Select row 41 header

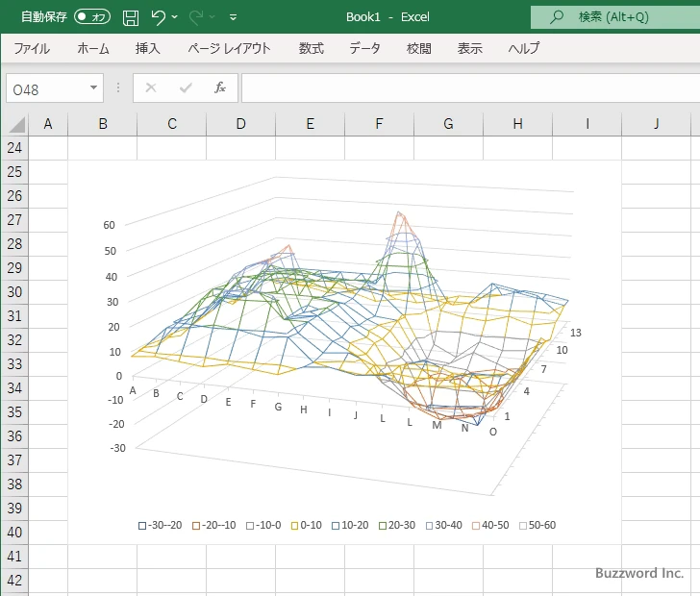tap(14, 557)
